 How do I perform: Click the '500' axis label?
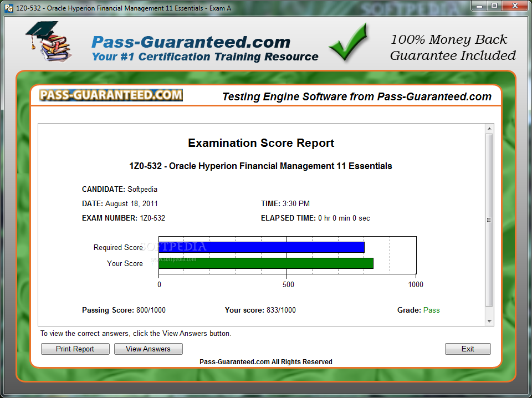(x=288, y=284)
